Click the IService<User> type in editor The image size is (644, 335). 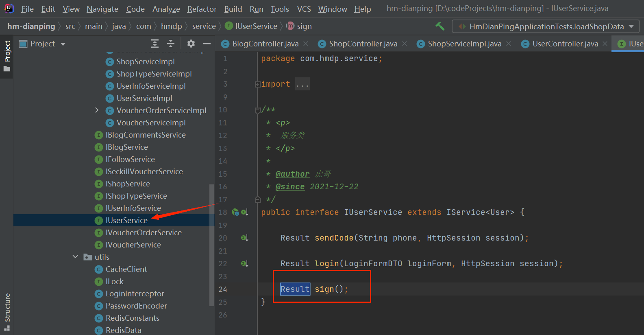tap(480, 212)
